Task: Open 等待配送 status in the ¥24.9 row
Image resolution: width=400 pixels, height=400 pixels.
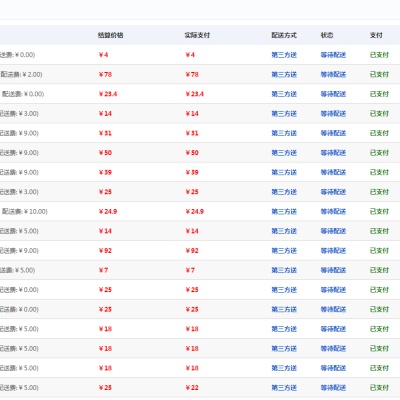Action: pos(333,211)
